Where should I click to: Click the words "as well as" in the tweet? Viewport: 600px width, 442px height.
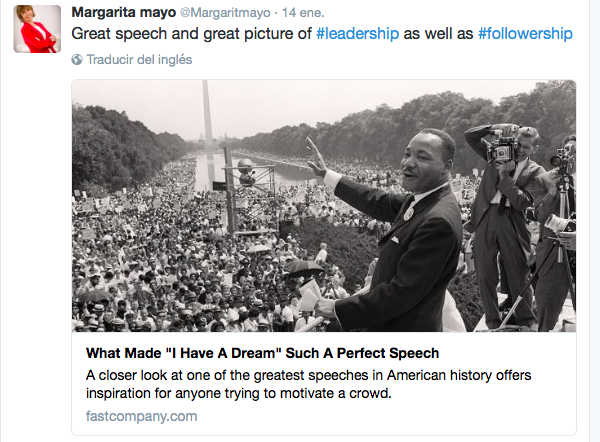point(438,35)
